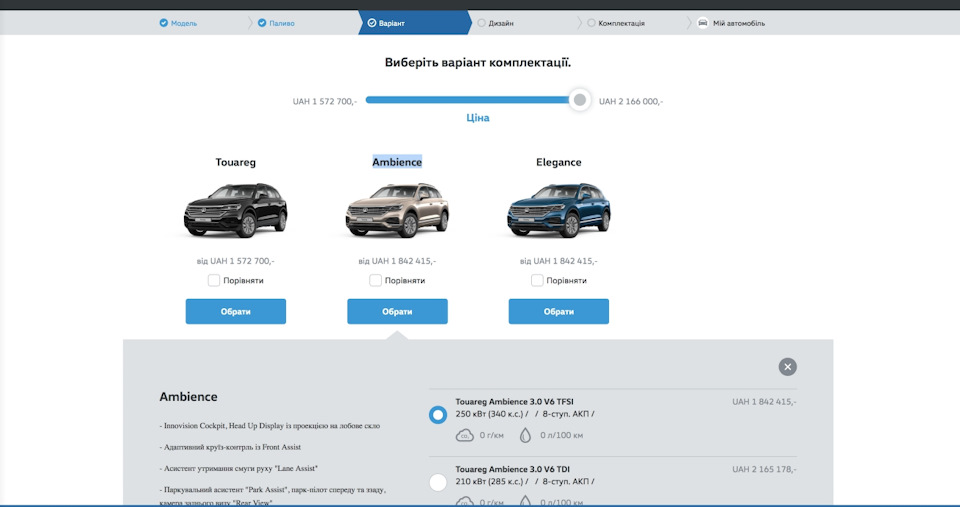Select Touareg Ambience 3.0 V6 TDI radio
Viewport: 960px width, 507px height.
point(438,482)
